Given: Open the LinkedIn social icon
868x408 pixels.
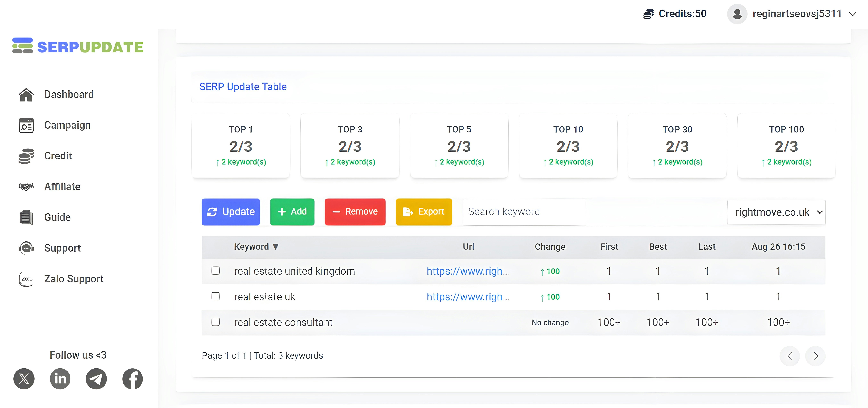Looking at the screenshot, I should click(x=60, y=379).
